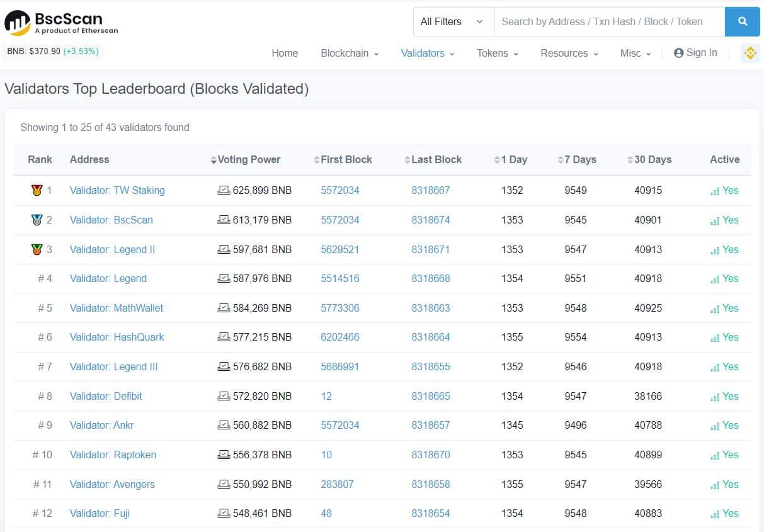This screenshot has height=532, width=764.
Task: Click the voting power icon in MathWallet row
Action: click(x=224, y=308)
